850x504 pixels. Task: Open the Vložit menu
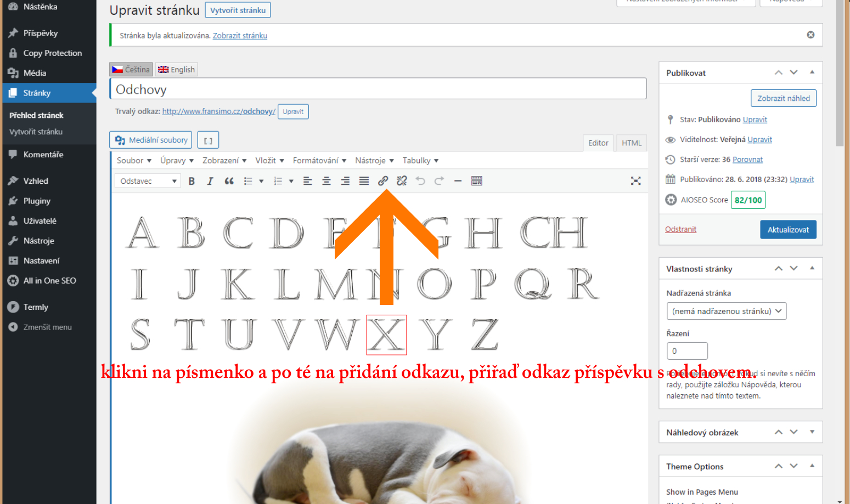[269, 161]
